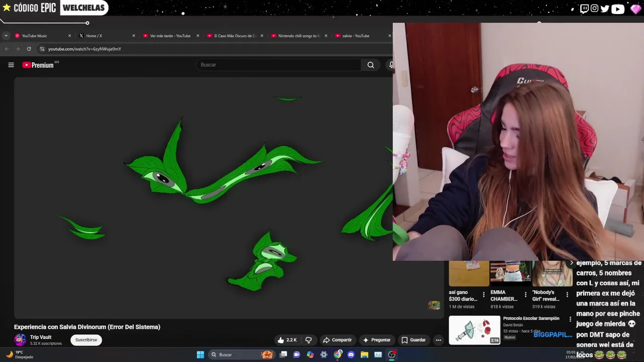Image resolution: width=644 pixels, height=362 pixels.
Task: Like the video with 2.2 K likes
Action: [x=287, y=340]
